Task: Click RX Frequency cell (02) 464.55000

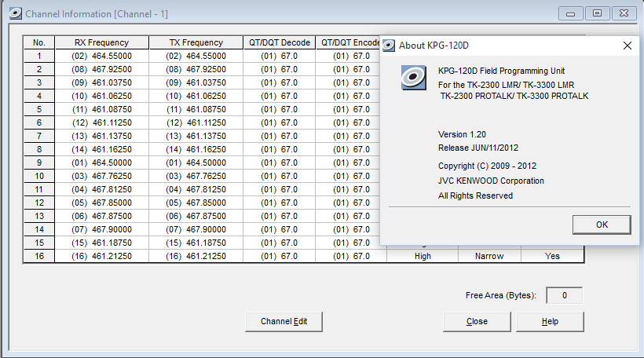Action: [102, 56]
